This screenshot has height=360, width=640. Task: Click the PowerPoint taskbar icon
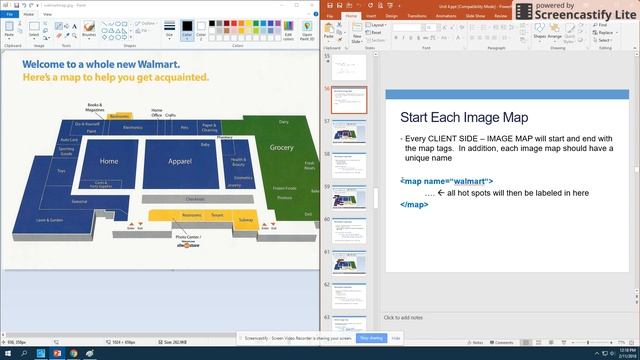(x=57, y=353)
